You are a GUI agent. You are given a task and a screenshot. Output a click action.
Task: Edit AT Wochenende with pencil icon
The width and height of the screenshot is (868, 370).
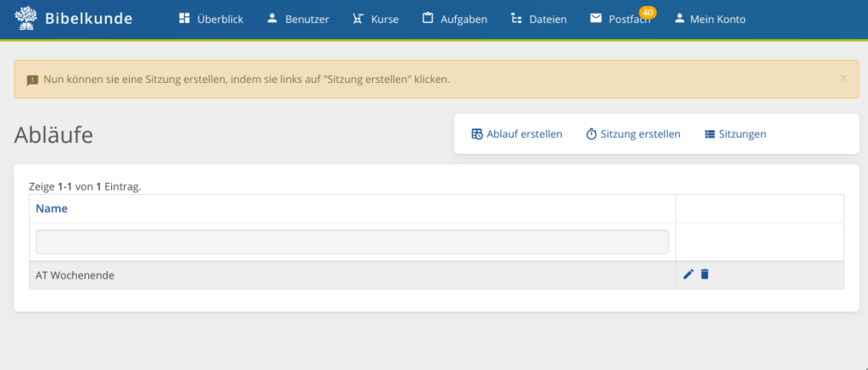688,273
